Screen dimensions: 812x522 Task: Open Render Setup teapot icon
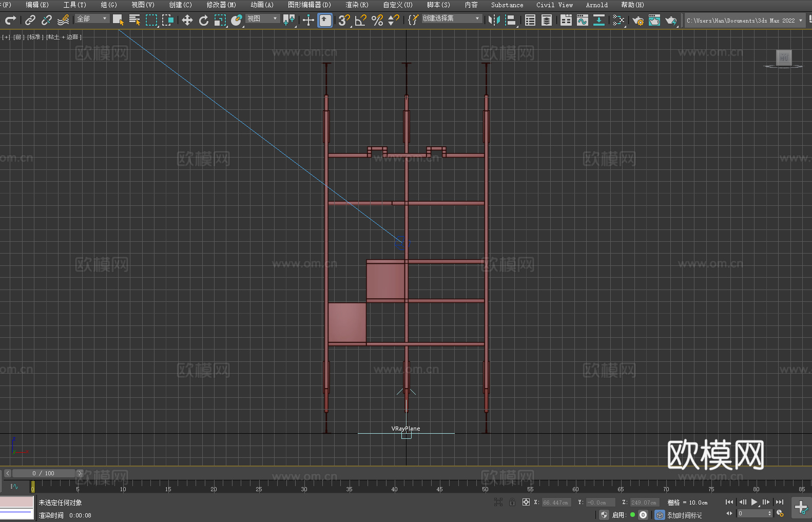637,20
